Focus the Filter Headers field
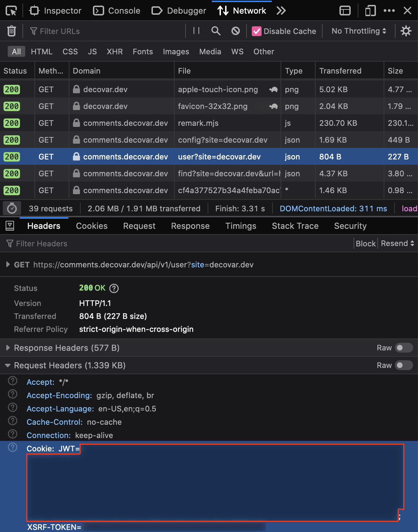Viewport: 418px width, 532px height. 179,244
